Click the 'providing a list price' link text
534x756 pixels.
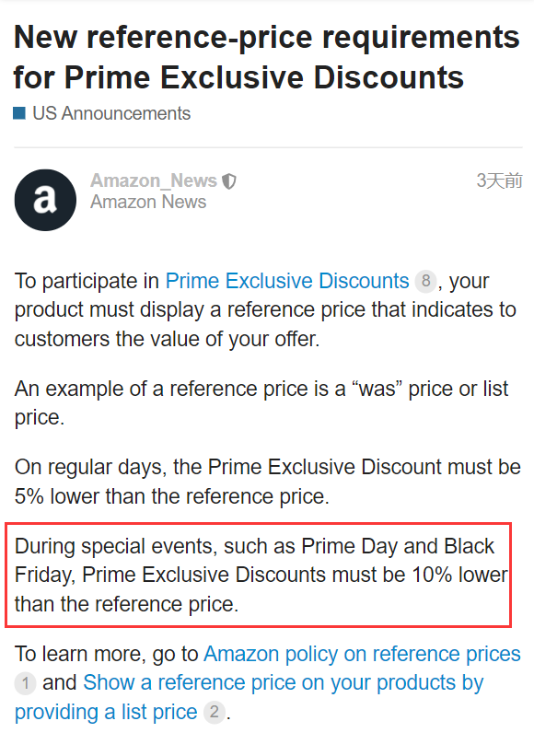coord(106,712)
